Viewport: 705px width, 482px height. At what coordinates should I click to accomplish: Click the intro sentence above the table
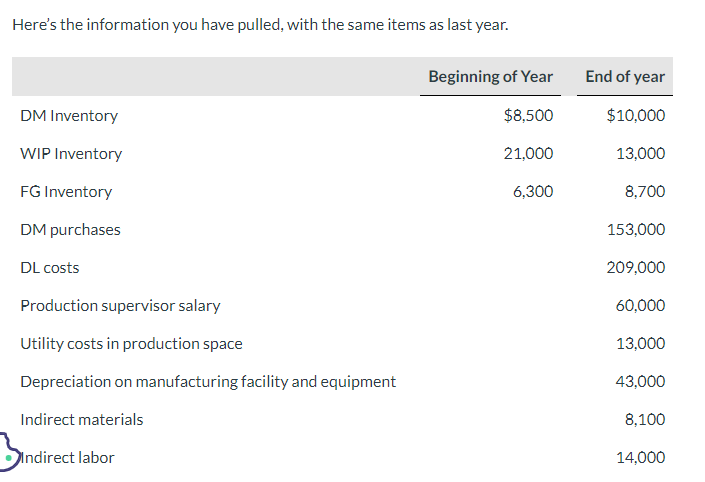point(260,24)
